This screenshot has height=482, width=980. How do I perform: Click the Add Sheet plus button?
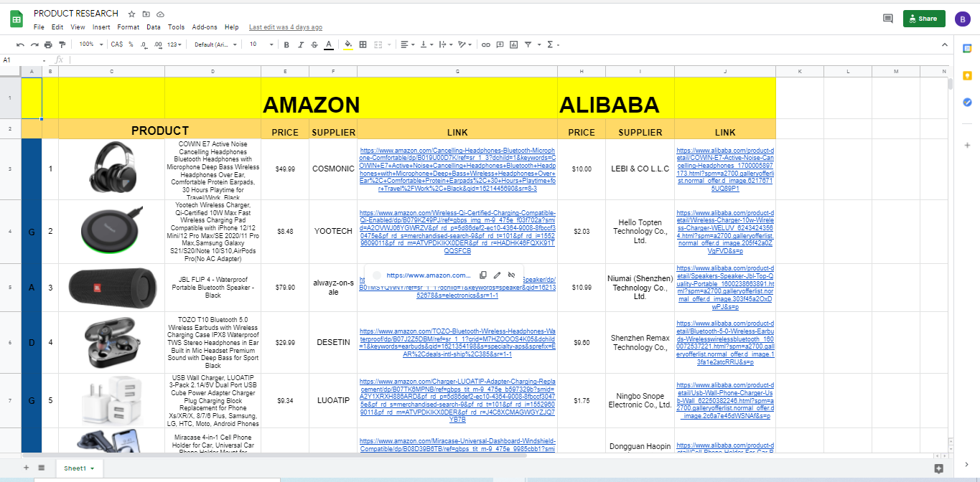click(x=27, y=468)
